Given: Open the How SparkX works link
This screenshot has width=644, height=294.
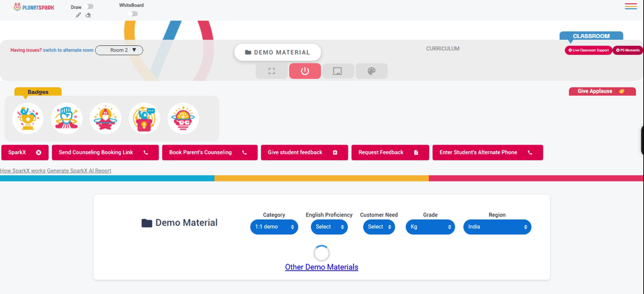Looking at the screenshot, I should click(x=23, y=170).
